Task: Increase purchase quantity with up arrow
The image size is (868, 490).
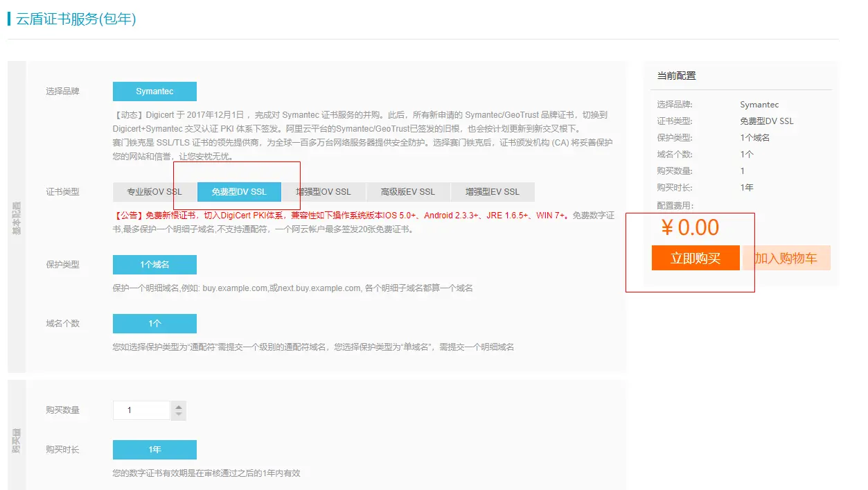Action: coord(179,407)
